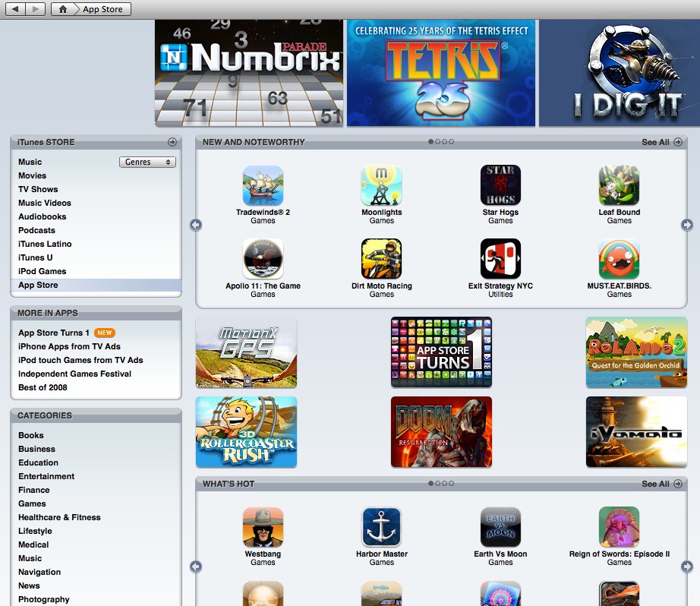The width and height of the screenshot is (700, 606).
Task: Open Reign of Swords: Episode II icon
Action: click(620, 527)
